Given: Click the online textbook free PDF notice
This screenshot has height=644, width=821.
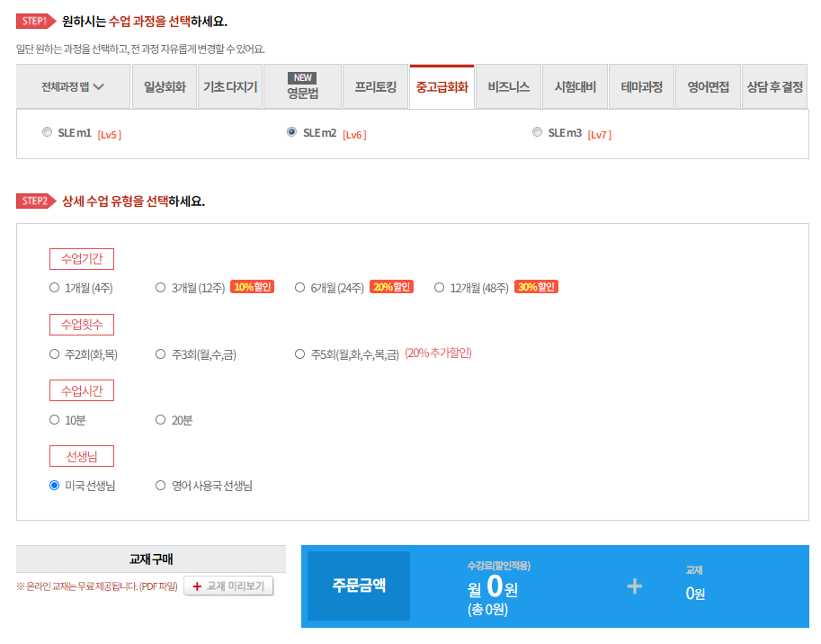Looking at the screenshot, I should point(97,586).
